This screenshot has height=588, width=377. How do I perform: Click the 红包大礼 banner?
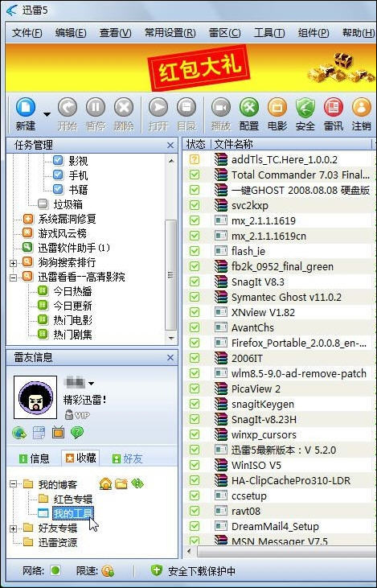point(199,68)
